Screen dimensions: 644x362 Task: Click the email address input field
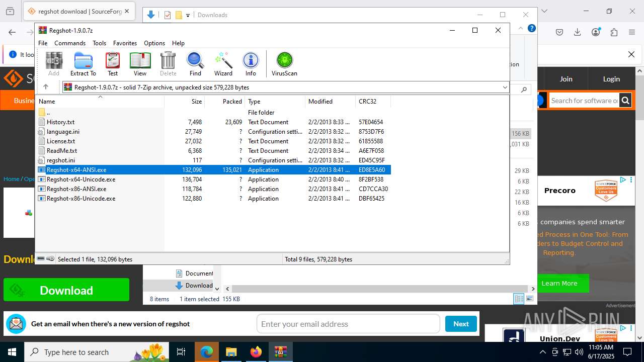(x=348, y=324)
